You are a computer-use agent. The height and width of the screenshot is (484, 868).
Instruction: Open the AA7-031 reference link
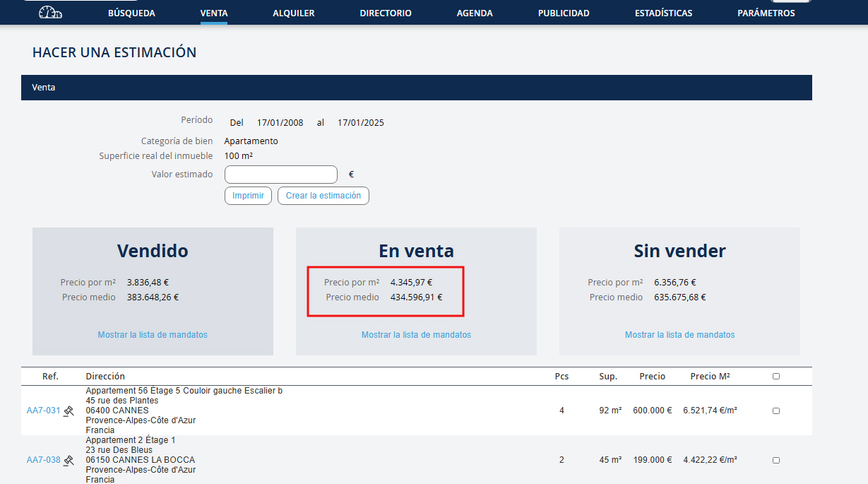[43, 411]
